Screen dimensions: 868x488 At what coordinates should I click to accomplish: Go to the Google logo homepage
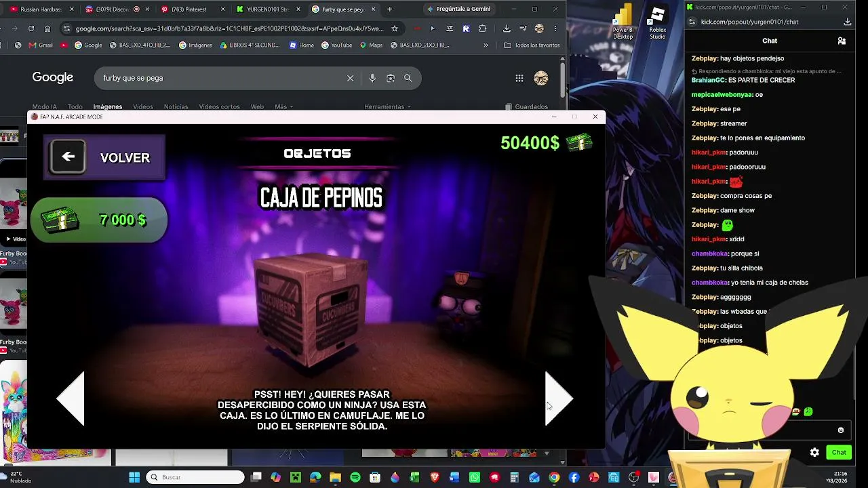[x=53, y=77]
